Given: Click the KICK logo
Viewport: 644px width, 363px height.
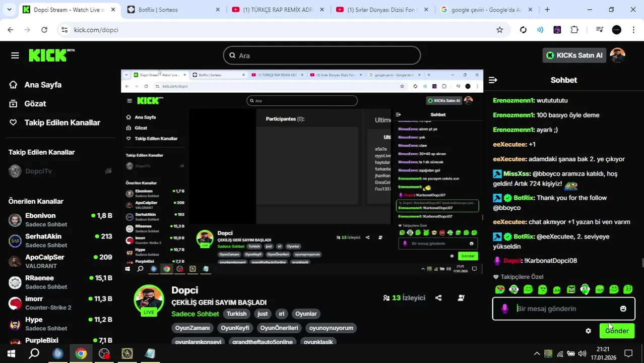Looking at the screenshot, I should click(x=51, y=55).
